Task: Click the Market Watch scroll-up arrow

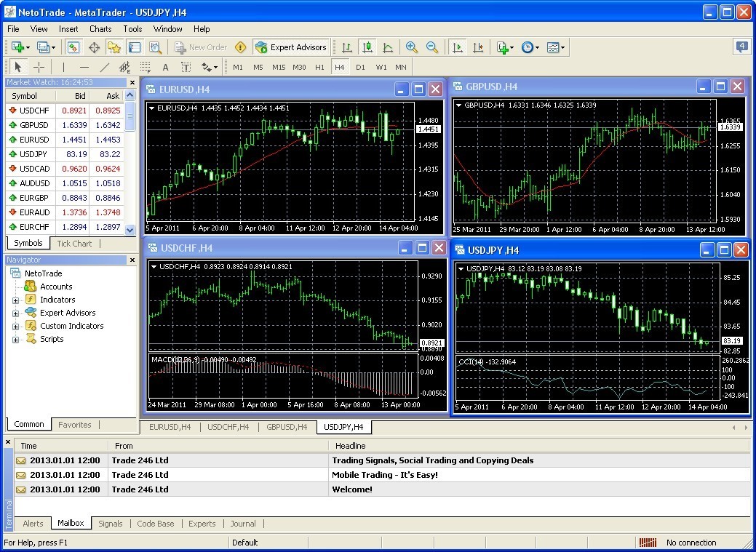Action: pos(130,95)
